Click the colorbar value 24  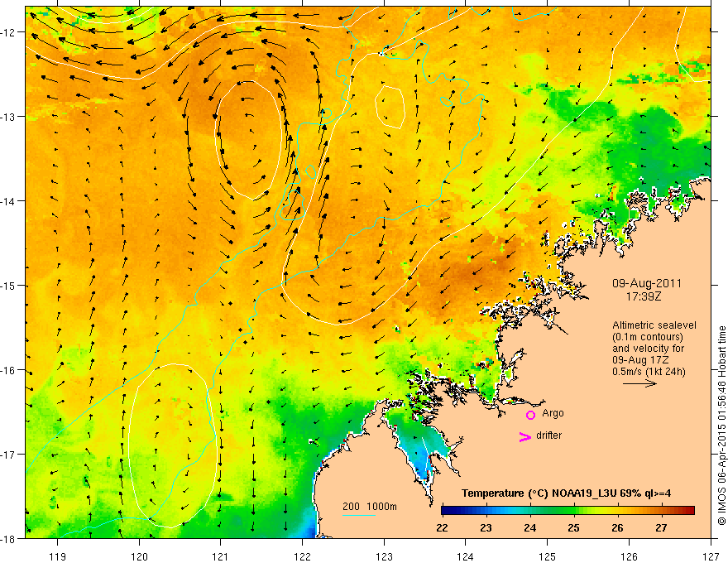tap(529, 528)
